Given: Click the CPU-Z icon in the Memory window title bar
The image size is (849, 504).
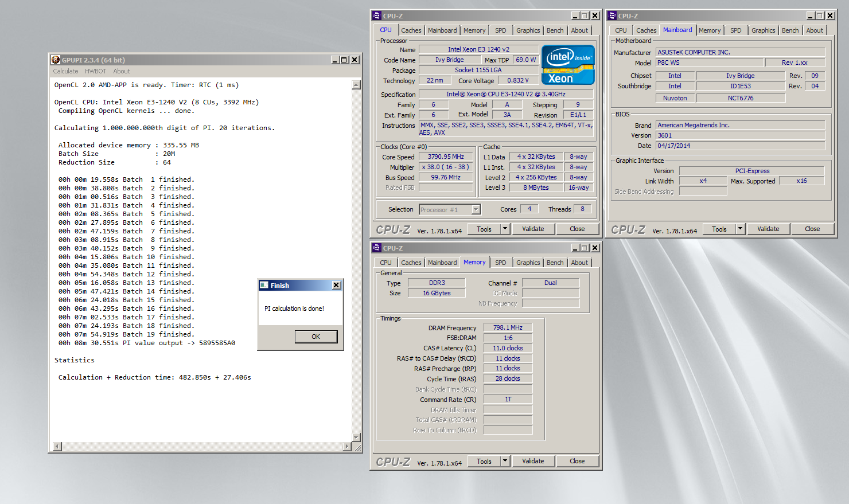Looking at the screenshot, I should pyautogui.click(x=377, y=248).
